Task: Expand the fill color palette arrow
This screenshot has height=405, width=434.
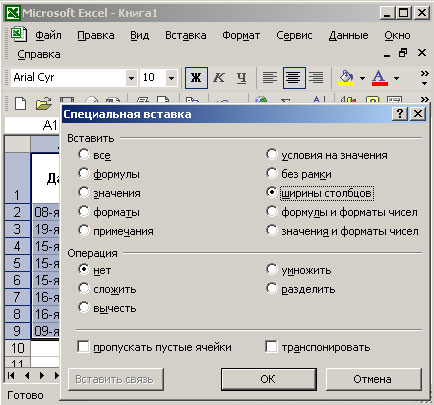Action: (362, 78)
